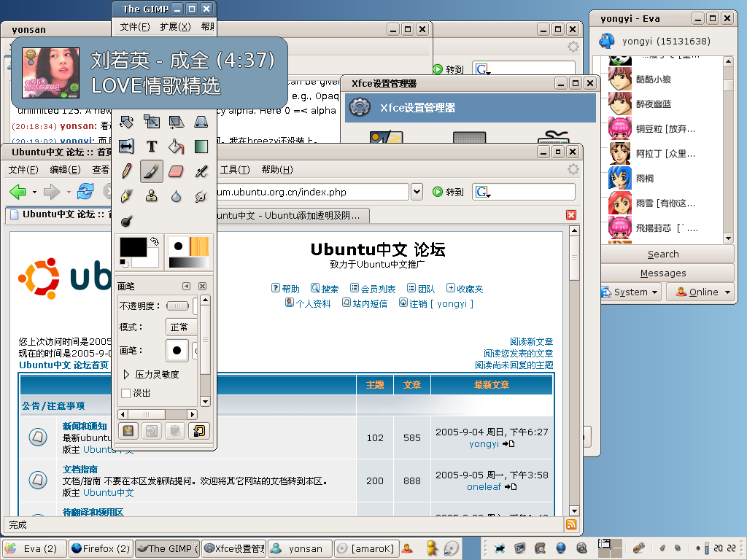The width and height of the screenshot is (747, 560).
Task: Open the 编辑(E) menu in Firefox
Action: 65,169
